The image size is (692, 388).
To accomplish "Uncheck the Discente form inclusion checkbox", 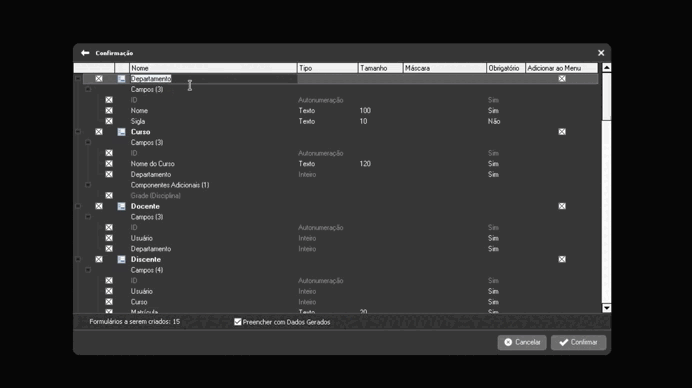I will (99, 260).
